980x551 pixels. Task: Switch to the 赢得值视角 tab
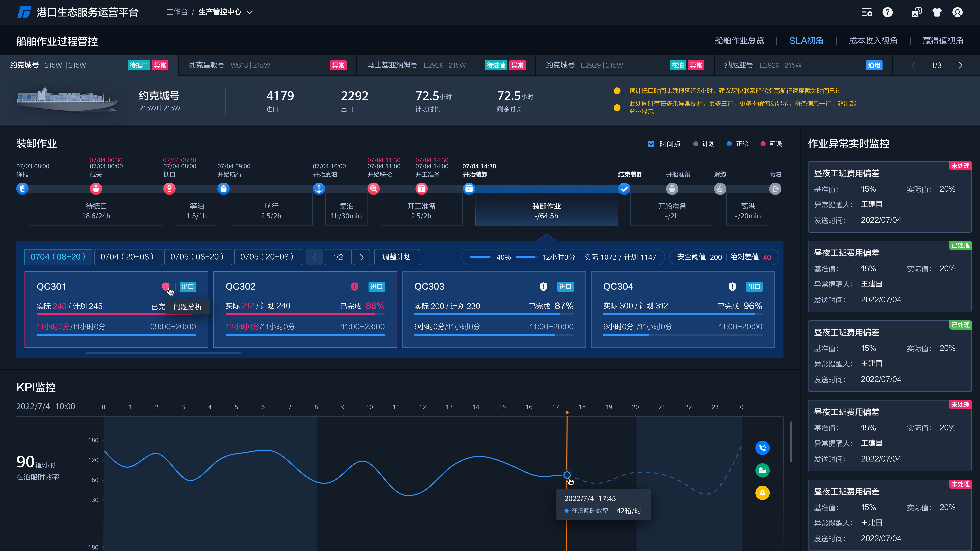pos(943,41)
